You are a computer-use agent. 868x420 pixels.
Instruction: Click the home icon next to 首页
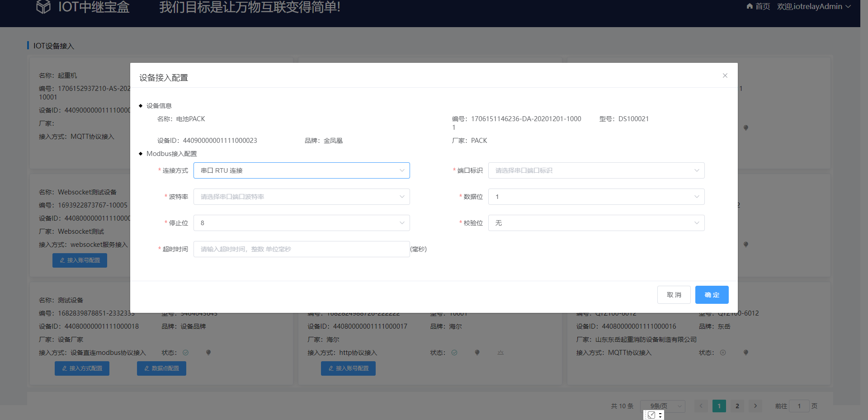(749, 6)
